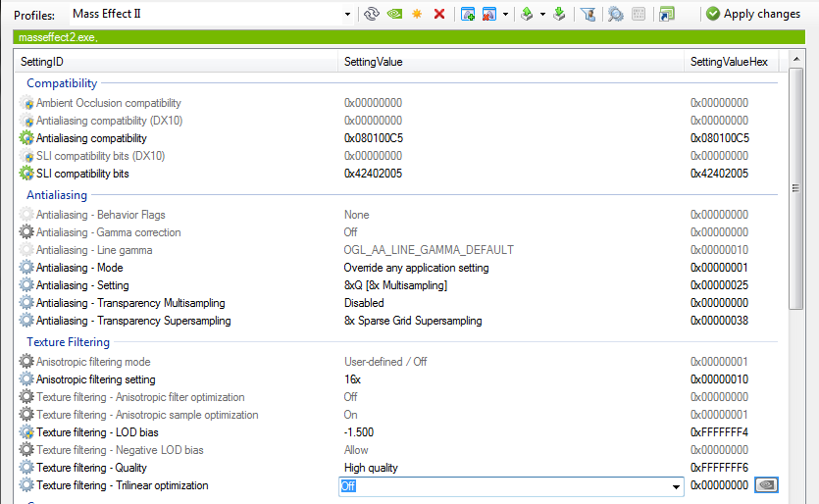
Task: Scan for modified profiles via magnifier
Action: point(616,14)
